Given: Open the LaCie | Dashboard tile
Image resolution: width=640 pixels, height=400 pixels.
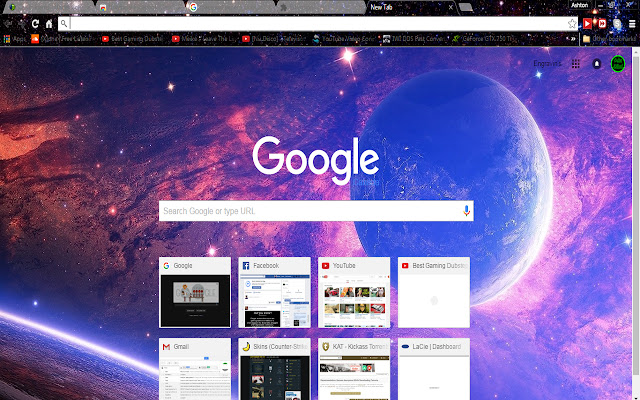Looking at the screenshot, I should tap(434, 369).
